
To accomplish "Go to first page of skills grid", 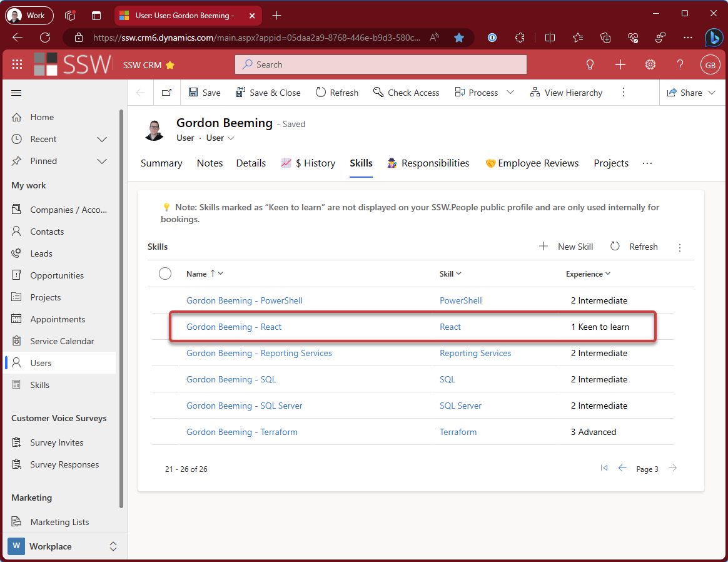I will click(x=604, y=468).
